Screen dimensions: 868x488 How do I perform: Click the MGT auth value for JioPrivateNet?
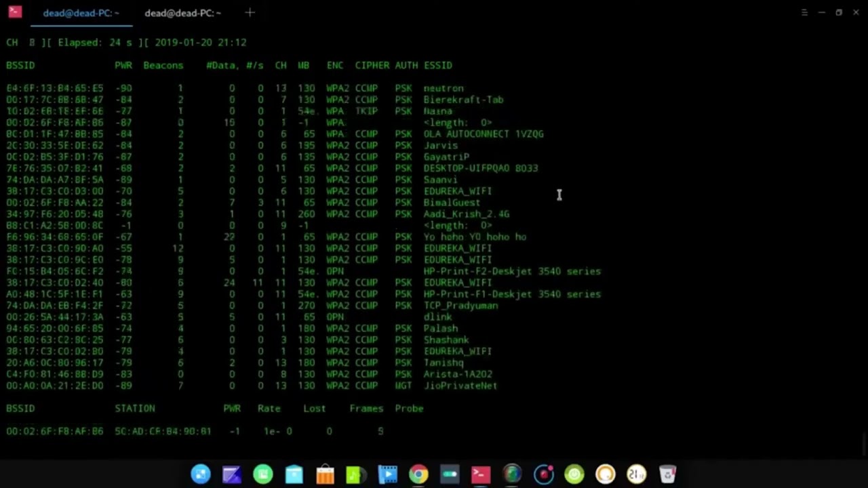click(403, 386)
